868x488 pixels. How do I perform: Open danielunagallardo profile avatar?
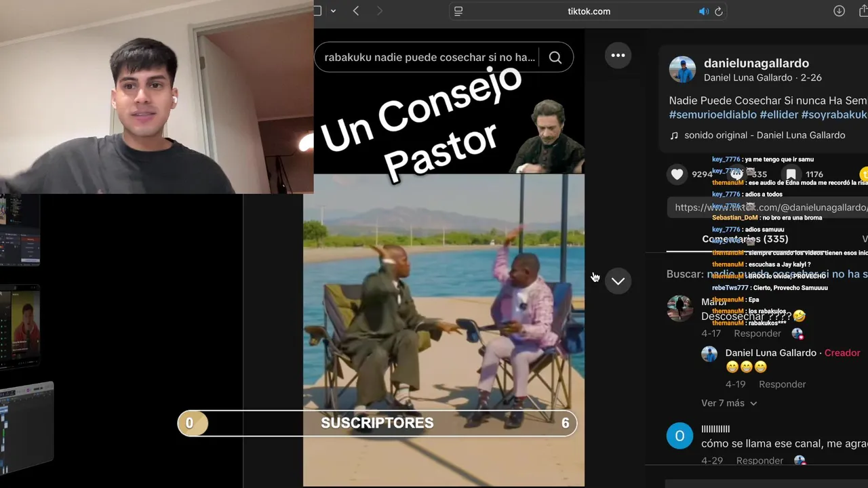pyautogui.click(x=682, y=70)
